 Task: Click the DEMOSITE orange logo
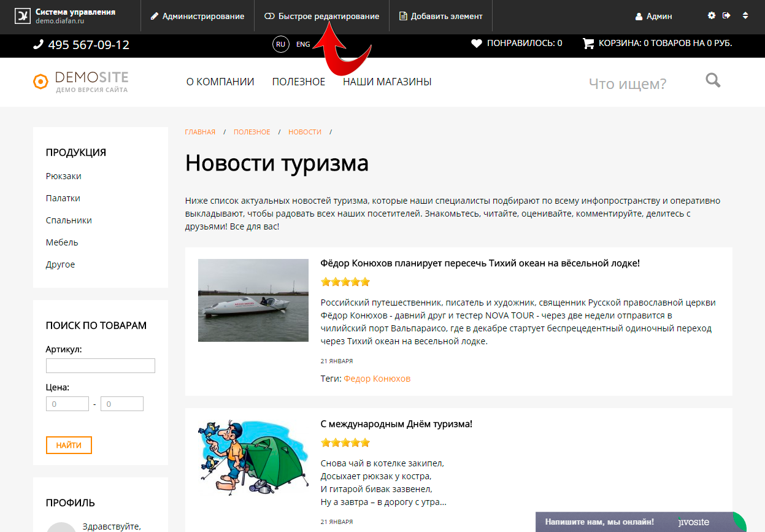40,82
